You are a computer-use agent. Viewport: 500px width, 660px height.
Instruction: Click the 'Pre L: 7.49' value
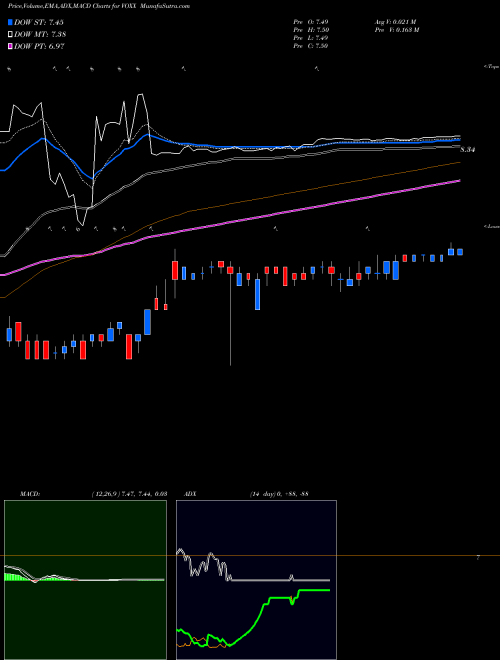click(311, 38)
